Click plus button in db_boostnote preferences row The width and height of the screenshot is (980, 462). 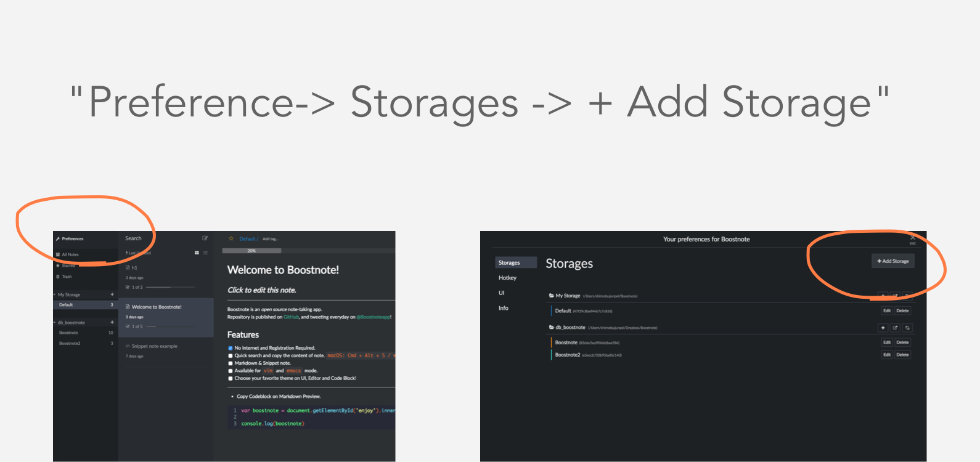coord(883,328)
